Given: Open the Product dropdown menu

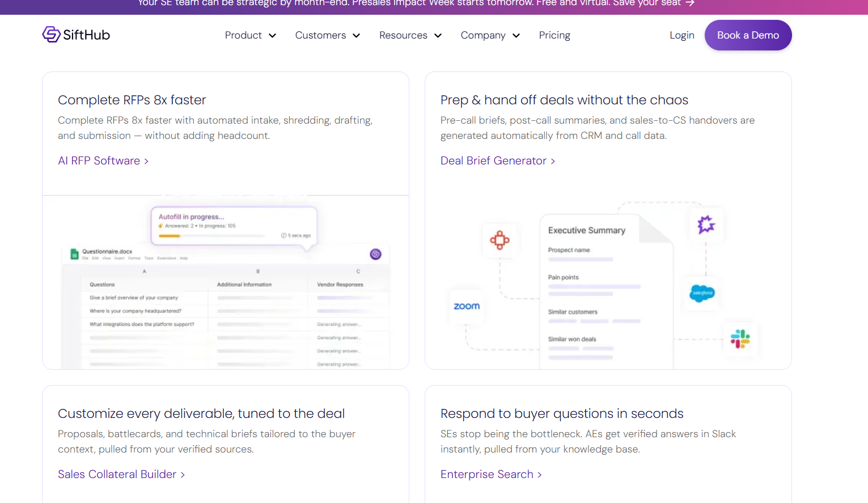Looking at the screenshot, I should pos(250,35).
